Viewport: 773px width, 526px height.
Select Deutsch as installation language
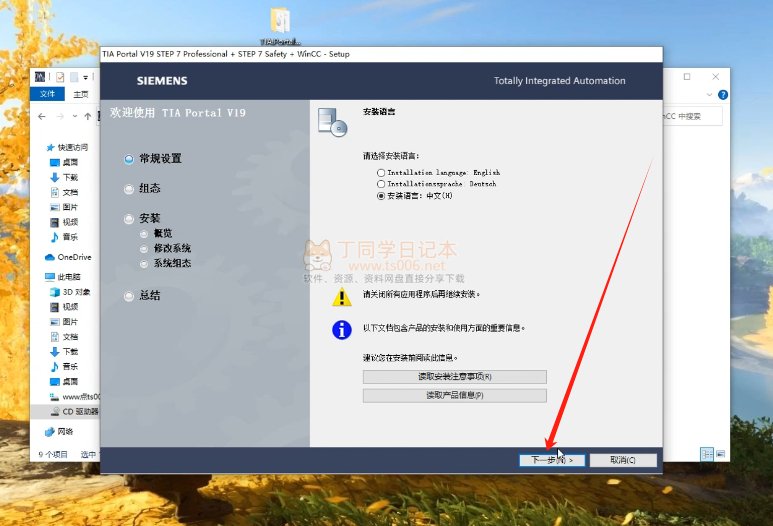tap(436, 184)
